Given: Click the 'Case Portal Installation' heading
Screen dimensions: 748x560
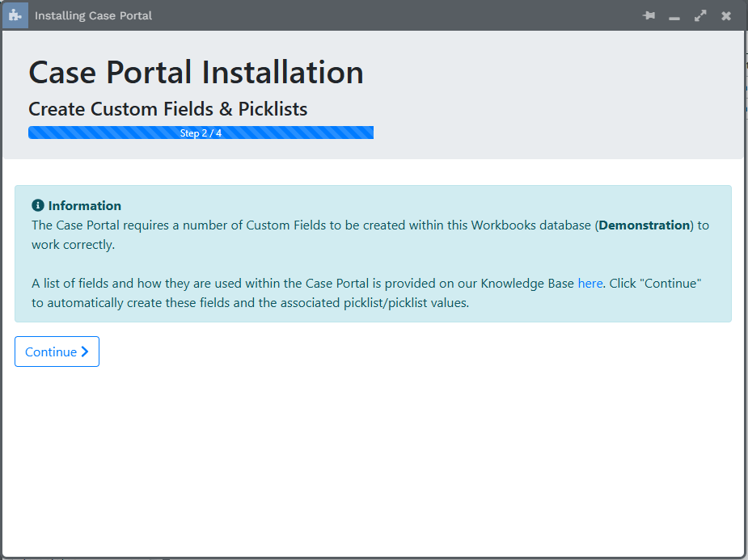Looking at the screenshot, I should click(x=196, y=73).
